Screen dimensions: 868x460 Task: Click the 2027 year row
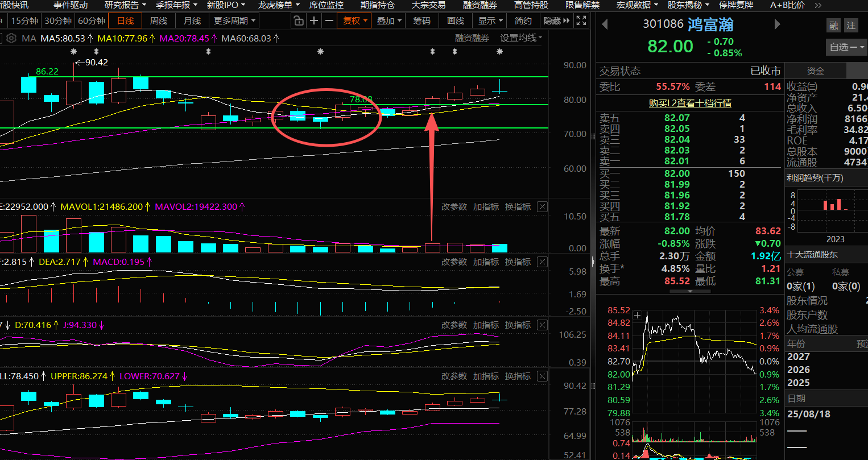(x=827, y=357)
